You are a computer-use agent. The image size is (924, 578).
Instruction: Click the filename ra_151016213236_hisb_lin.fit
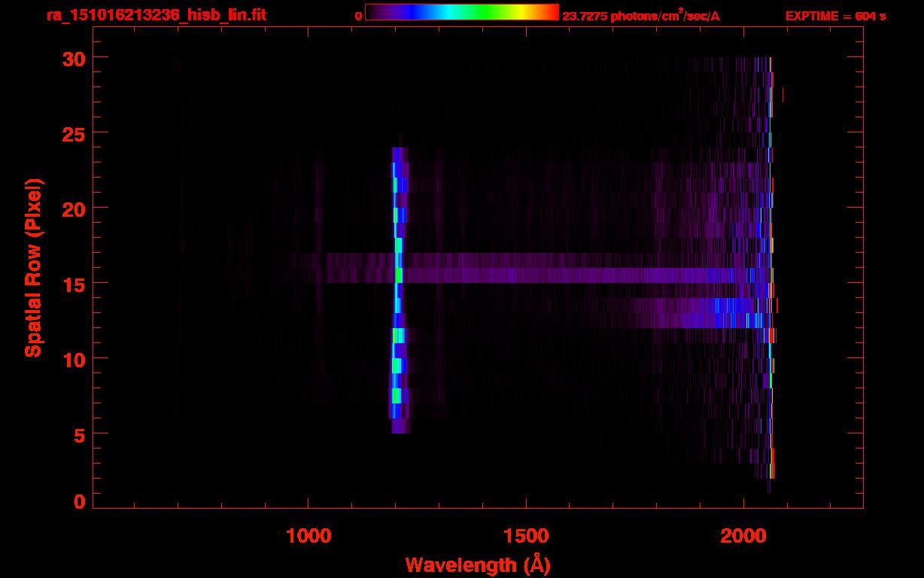click(156, 15)
